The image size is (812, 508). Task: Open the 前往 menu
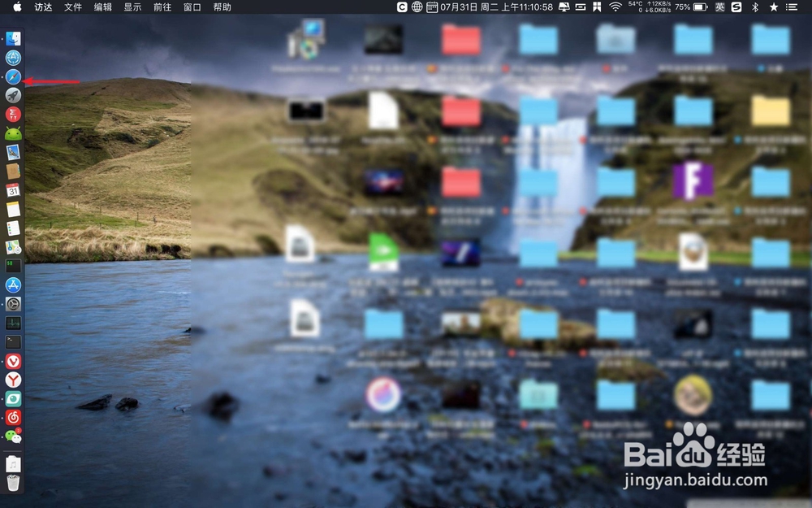pyautogui.click(x=162, y=7)
